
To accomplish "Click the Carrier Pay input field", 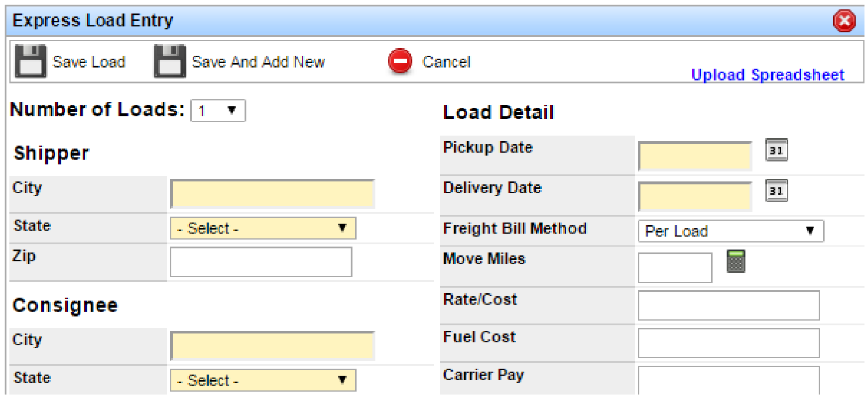I will [729, 380].
